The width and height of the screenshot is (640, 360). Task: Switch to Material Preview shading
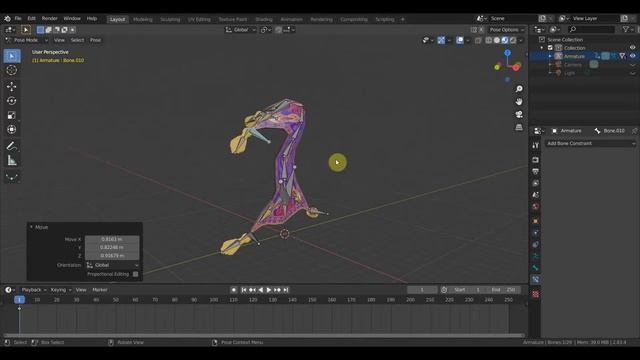pyautogui.click(x=505, y=40)
